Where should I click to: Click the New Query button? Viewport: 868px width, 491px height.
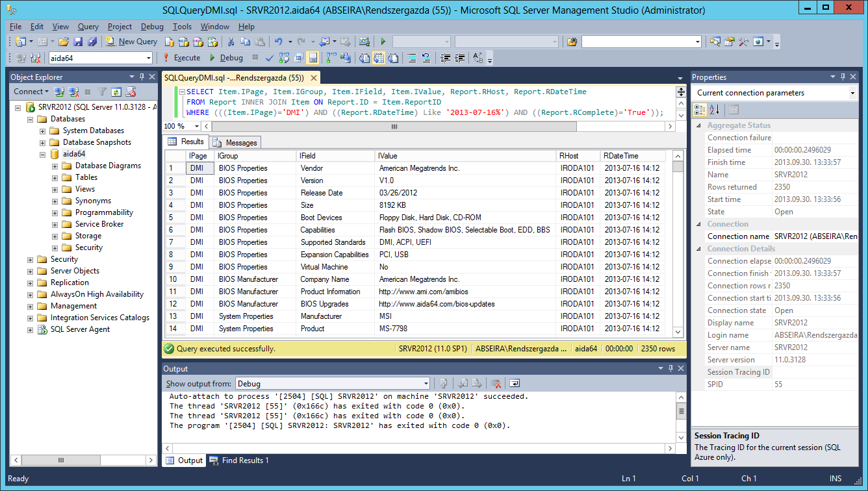(131, 41)
